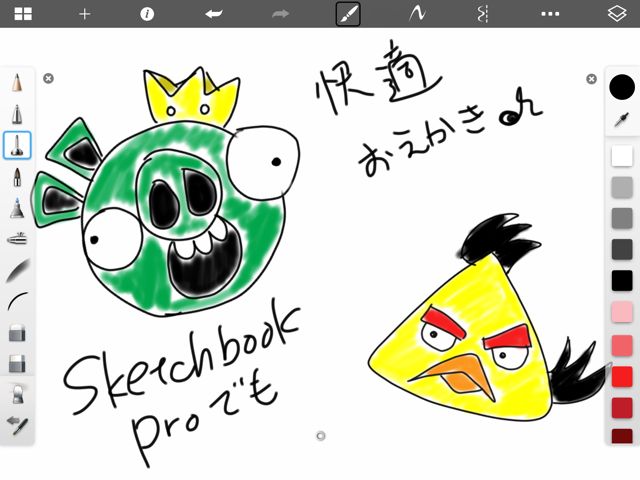Select the tapered paint stroke brush
The height and width of the screenshot is (480, 640).
pyautogui.click(x=18, y=271)
